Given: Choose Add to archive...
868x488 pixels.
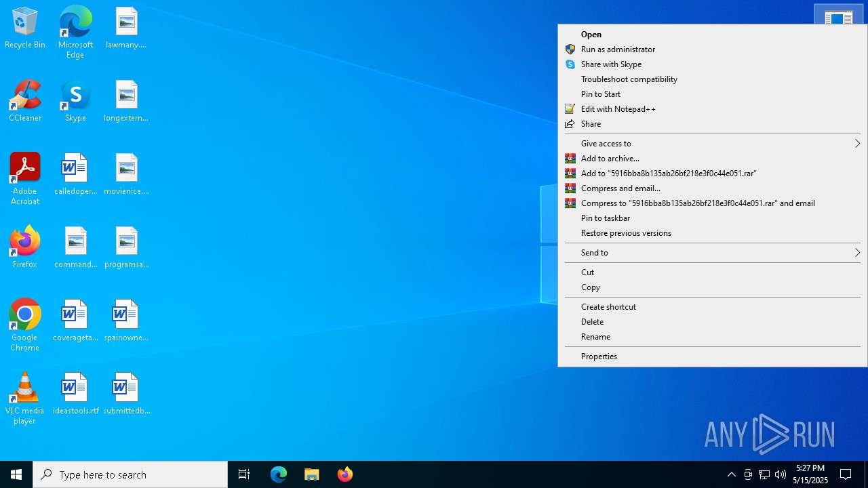Looking at the screenshot, I should tap(712, 159).
